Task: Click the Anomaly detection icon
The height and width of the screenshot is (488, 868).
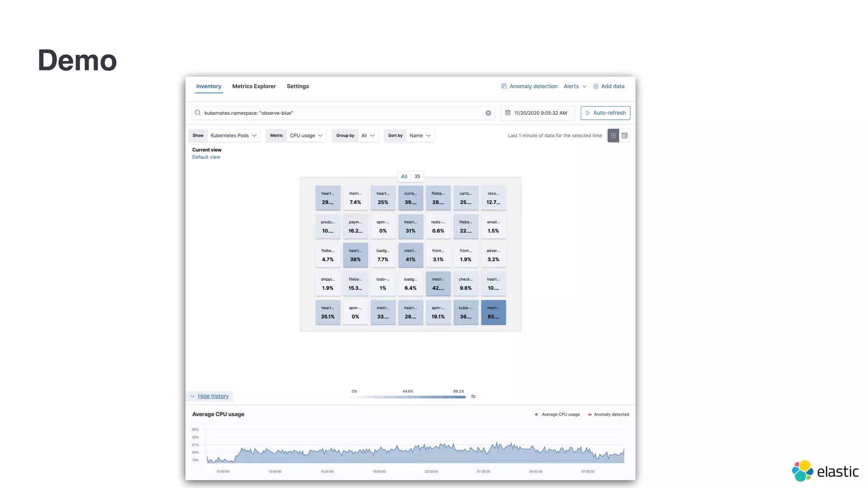Action: click(x=504, y=86)
